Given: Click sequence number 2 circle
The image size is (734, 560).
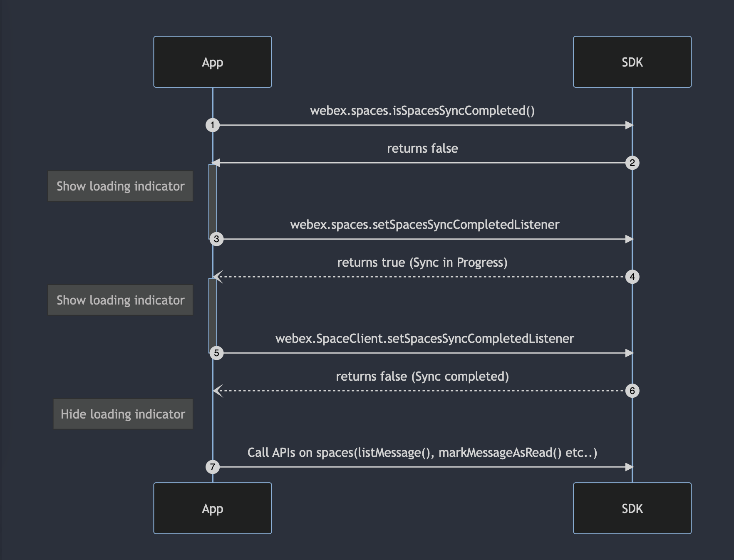Looking at the screenshot, I should click(632, 163).
